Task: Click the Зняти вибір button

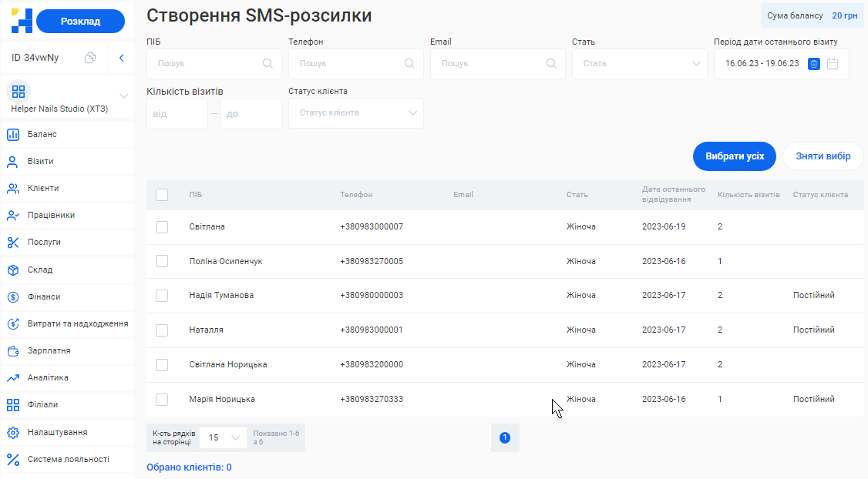Action: tap(823, 156)
